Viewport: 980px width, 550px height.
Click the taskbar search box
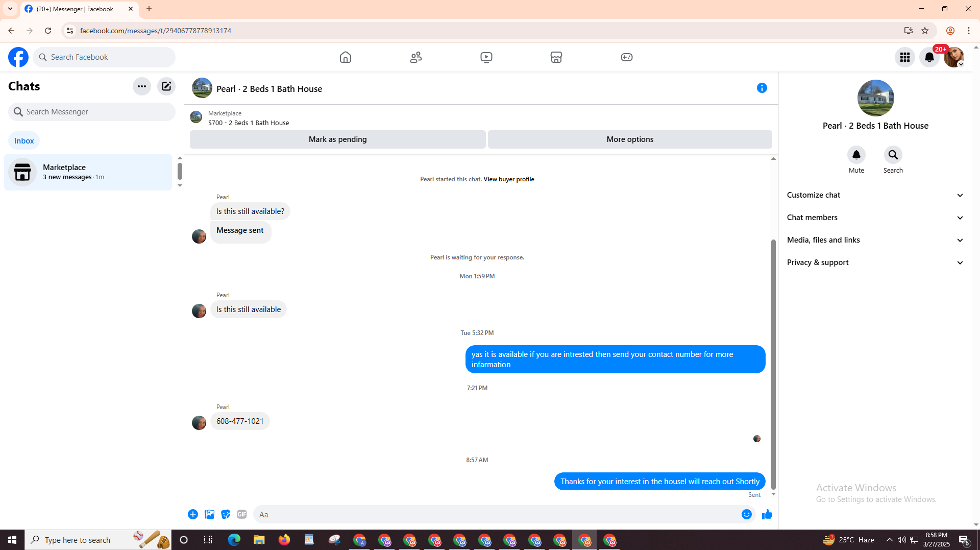click(x=98, y=540)
